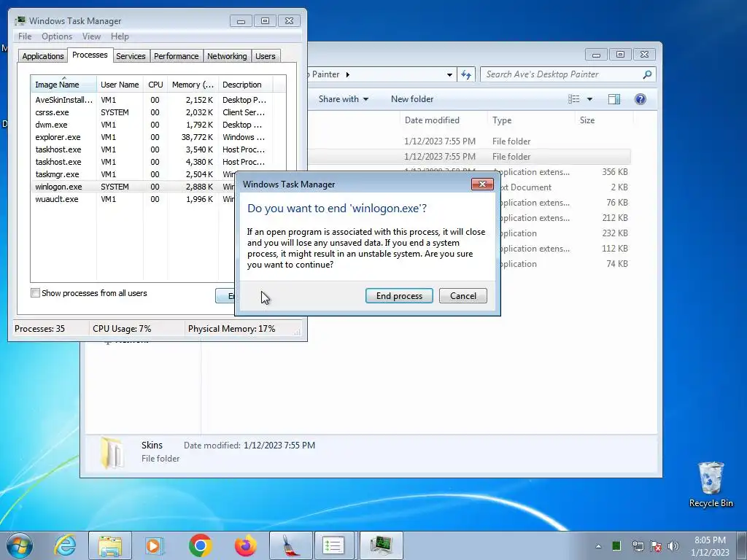This screenshot has width=747, height=560.
Task: Switch to the Applications tab
Action: pos(42,55)
